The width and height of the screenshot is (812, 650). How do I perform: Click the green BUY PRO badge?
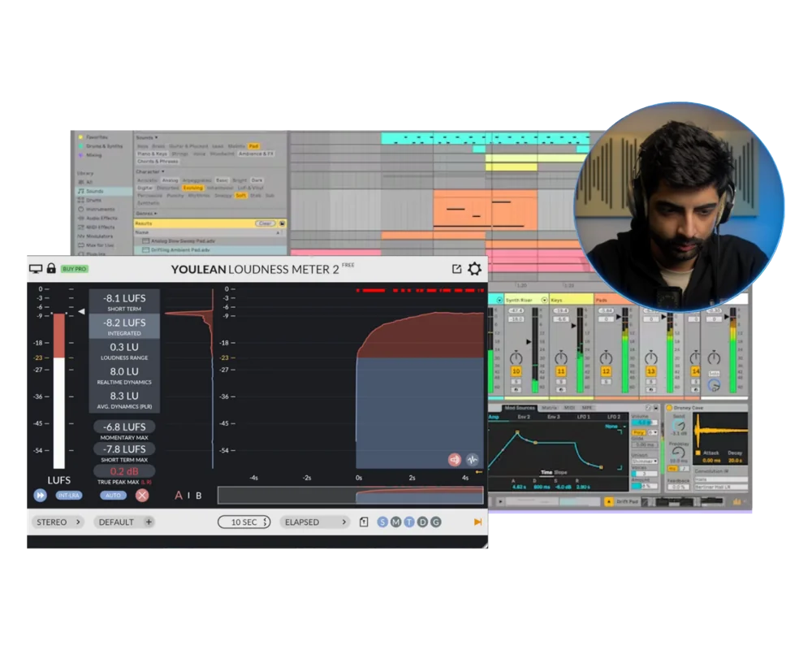(x=75, y=269)
